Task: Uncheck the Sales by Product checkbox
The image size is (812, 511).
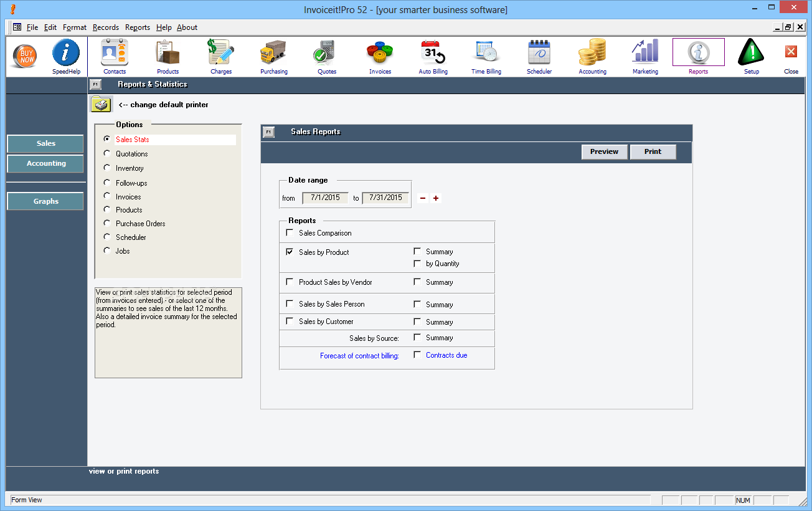Action: (x=290, y=252)
